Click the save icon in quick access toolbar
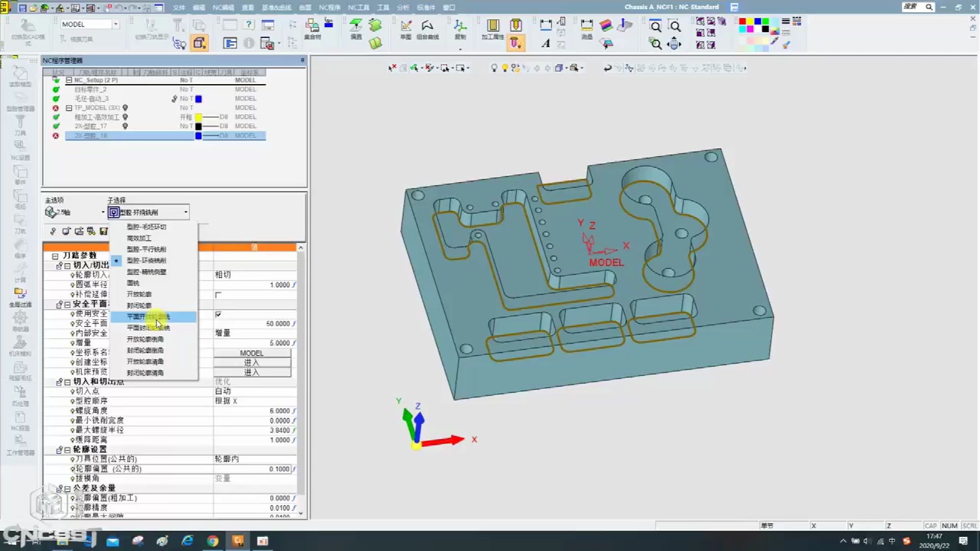The height and width of the screenshot is (551, 980). click(22, 8)
